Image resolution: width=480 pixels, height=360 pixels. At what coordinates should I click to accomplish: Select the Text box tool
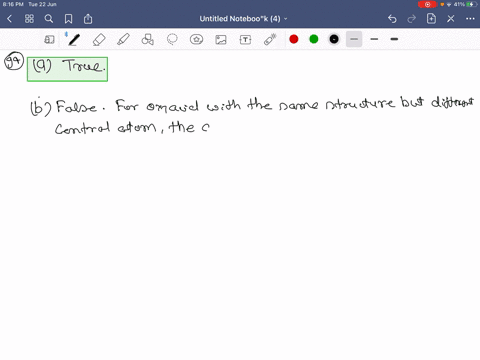pos(245,40)
